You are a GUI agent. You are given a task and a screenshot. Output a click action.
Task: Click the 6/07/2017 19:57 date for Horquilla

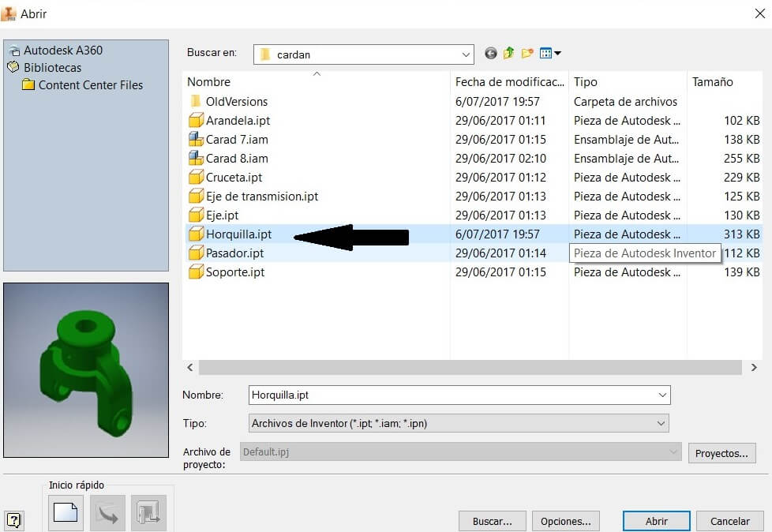tap(497, 234)
